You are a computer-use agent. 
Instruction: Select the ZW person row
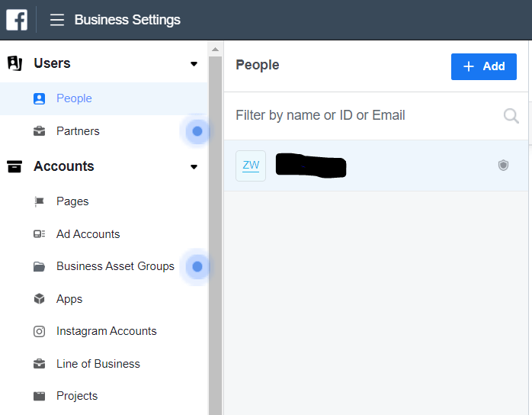(x=376, y=166)
